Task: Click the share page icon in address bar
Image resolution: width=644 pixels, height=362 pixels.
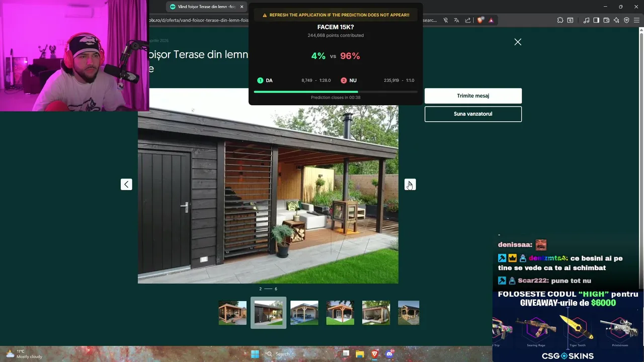Action: [468, 20]
